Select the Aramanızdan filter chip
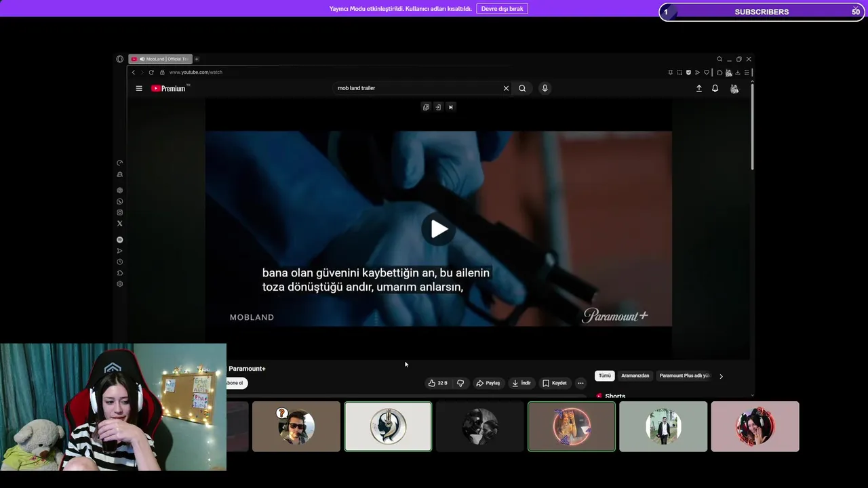Screen dimensions: 868x488 pyautogui.click(x=635, y=375)
